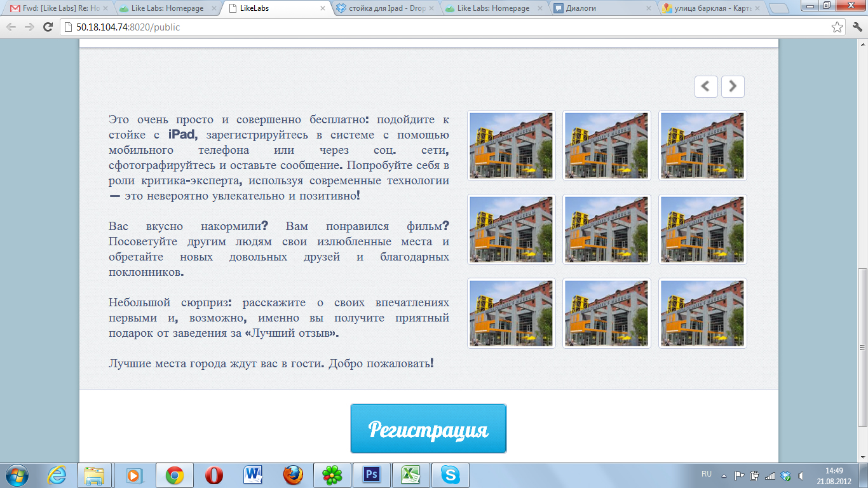The height and width of the screenshot is (488, 868).
Task: Click the address bar URL field
Action: (x=445, y=27)
